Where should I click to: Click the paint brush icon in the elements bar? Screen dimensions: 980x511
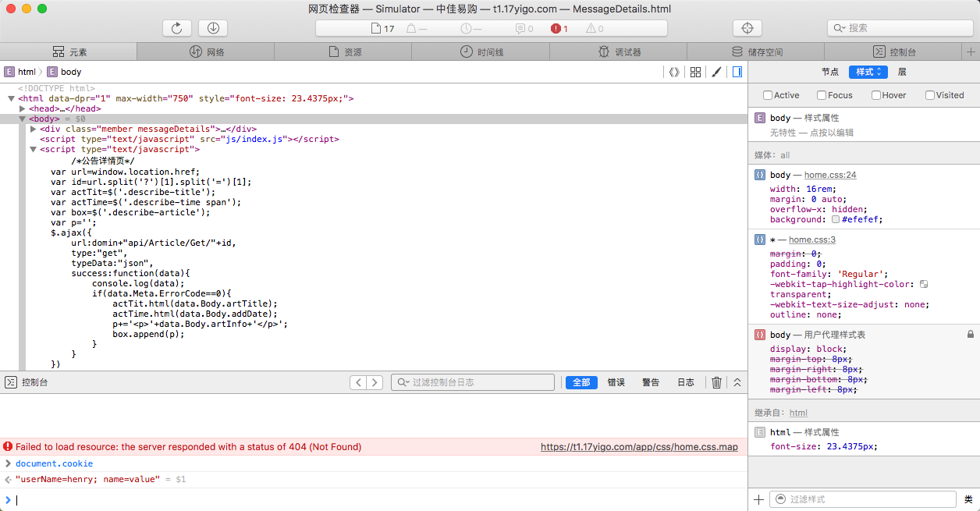[716, 72]
